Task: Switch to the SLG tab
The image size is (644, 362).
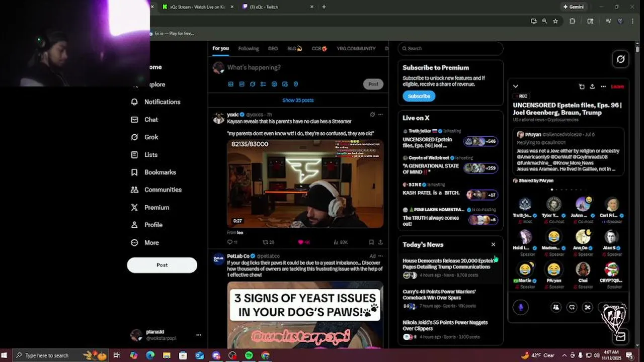Action: point(295,49)
